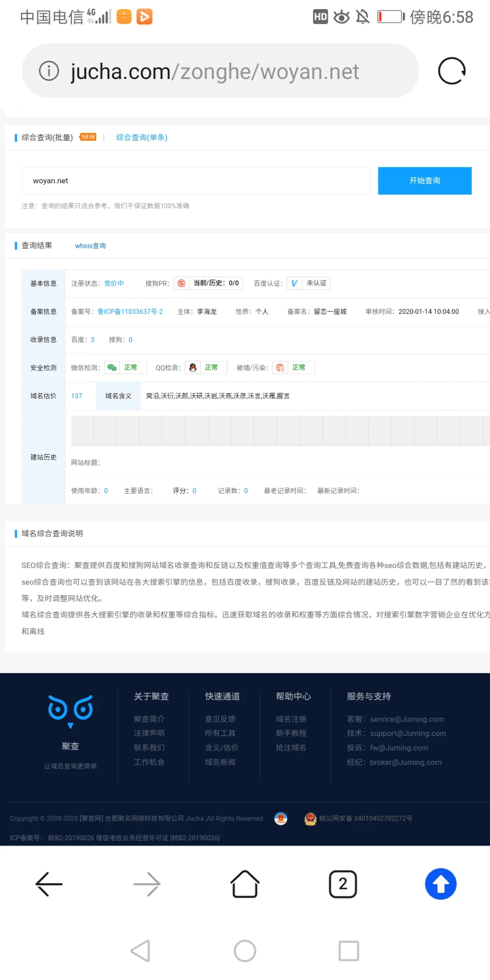Switch to 综合查询(单条) tab
The image size is (490, 980).
pyautogui.click(x=142, y=137)
